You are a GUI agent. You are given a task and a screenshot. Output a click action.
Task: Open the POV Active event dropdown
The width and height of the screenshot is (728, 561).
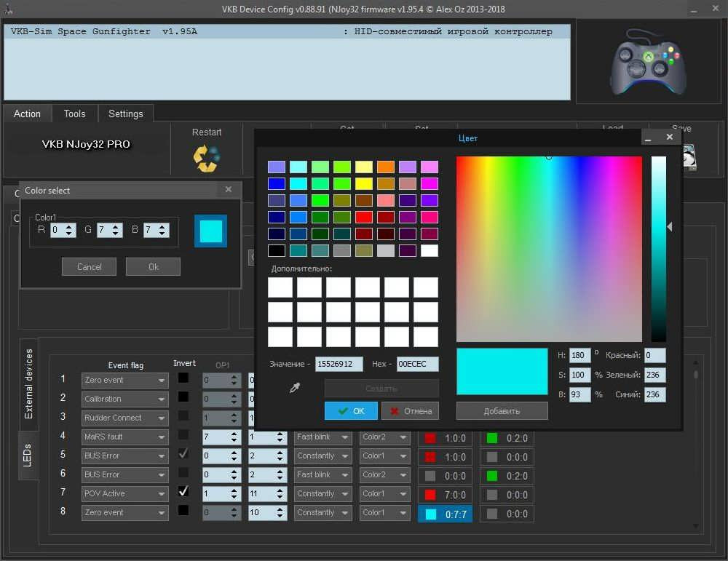pos(125,494)
